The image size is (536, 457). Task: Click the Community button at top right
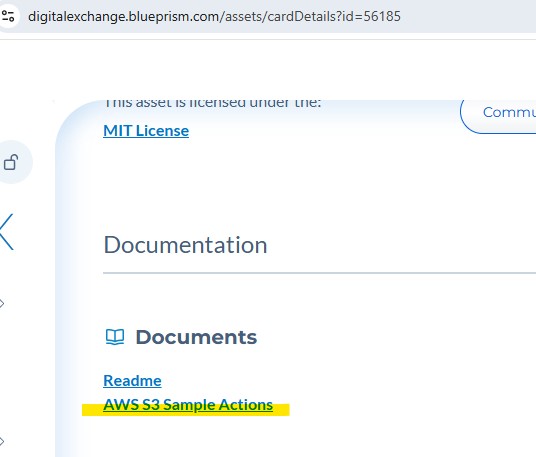[498, 116]
